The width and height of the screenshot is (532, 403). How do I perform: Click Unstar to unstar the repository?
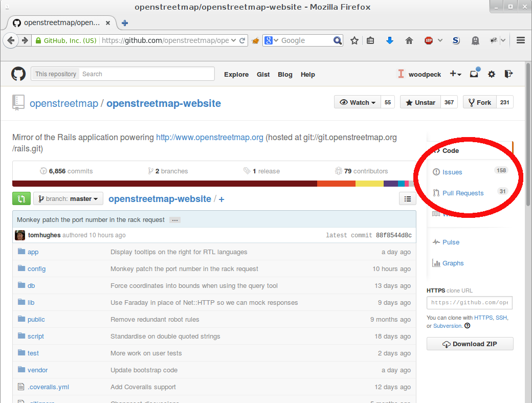[420, 102]
